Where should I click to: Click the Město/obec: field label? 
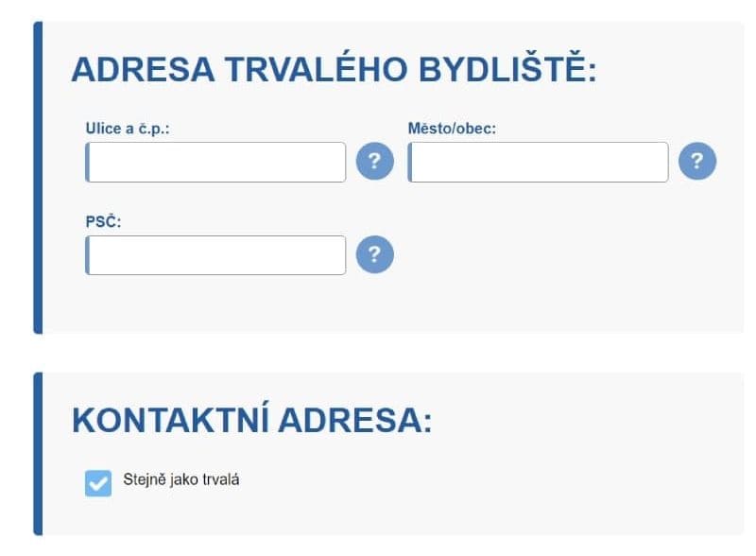452,129
